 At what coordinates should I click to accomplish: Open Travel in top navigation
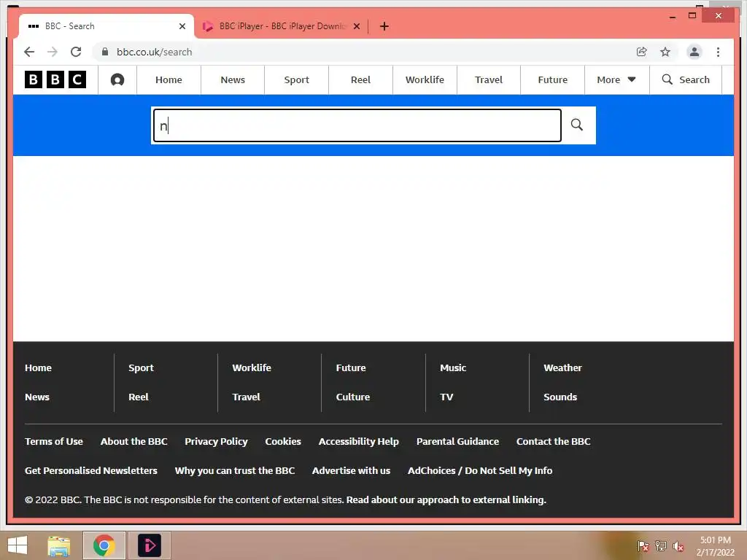click(x=489, y=79)
